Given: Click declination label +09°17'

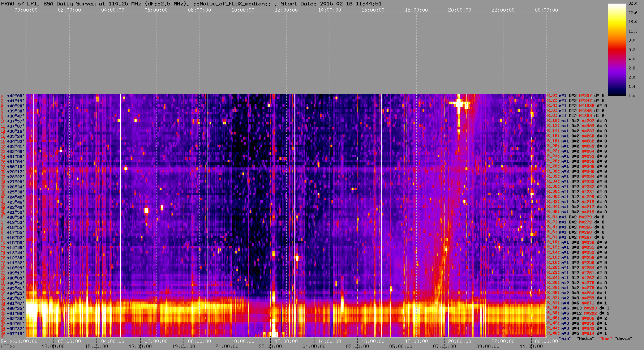Looking at the screenshot, I should 16,273.
